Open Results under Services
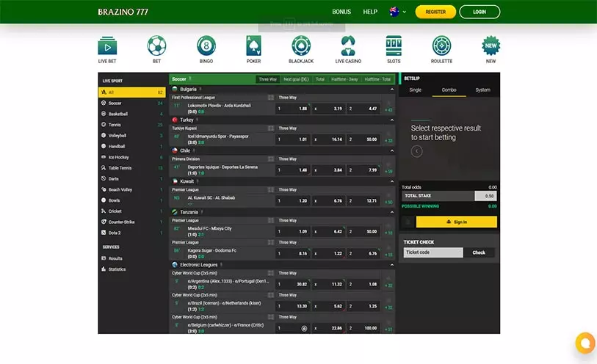The image size is (597, 364). [131, 258]
